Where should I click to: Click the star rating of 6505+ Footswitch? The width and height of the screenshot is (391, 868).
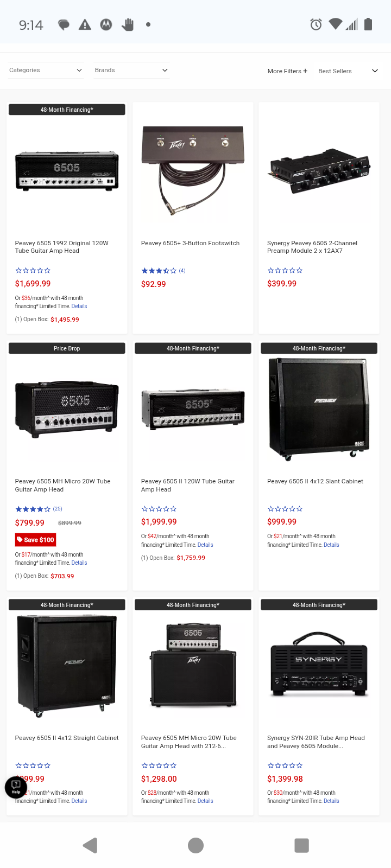[159, 271]
